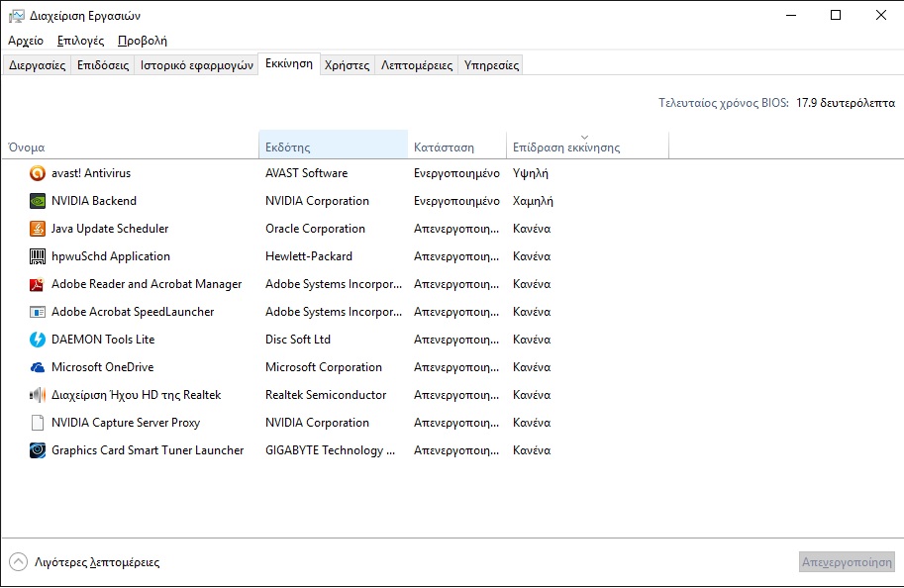Select Adobe Acrobat SpeedLauncher entry
This screenshot has height=588, width=904.
(133, 312)
